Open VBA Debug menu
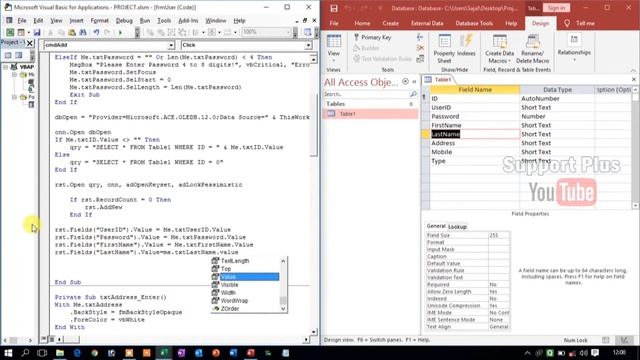 coord(124,20)
